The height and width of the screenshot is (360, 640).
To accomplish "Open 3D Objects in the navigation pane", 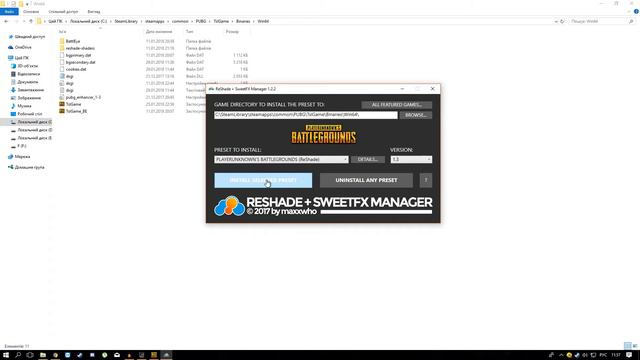I will coord(27,66).
